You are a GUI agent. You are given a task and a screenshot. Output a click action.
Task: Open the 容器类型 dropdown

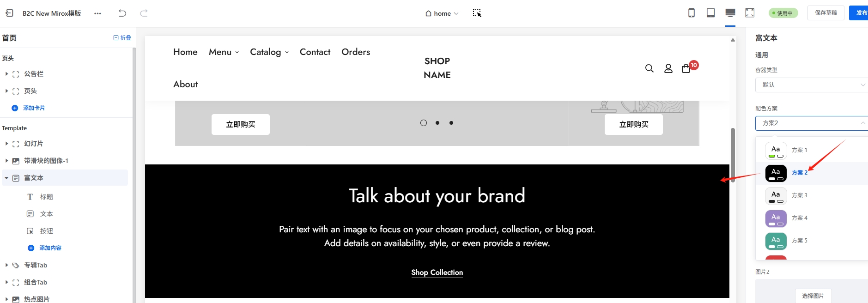click(811, 85)
